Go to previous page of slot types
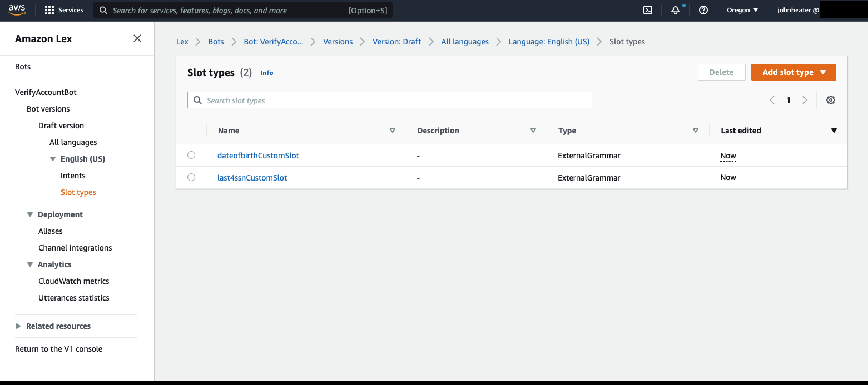 [x=772, y=100]
